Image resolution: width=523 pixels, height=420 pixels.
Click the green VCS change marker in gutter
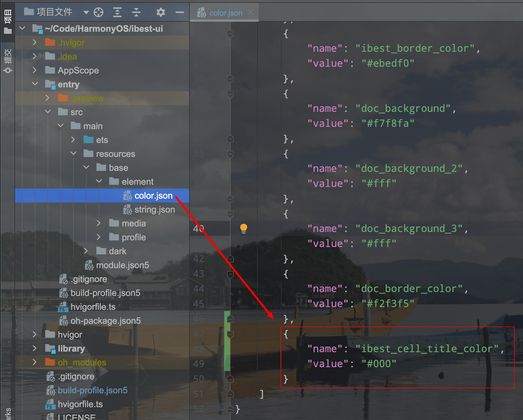[x=227, y=341]
